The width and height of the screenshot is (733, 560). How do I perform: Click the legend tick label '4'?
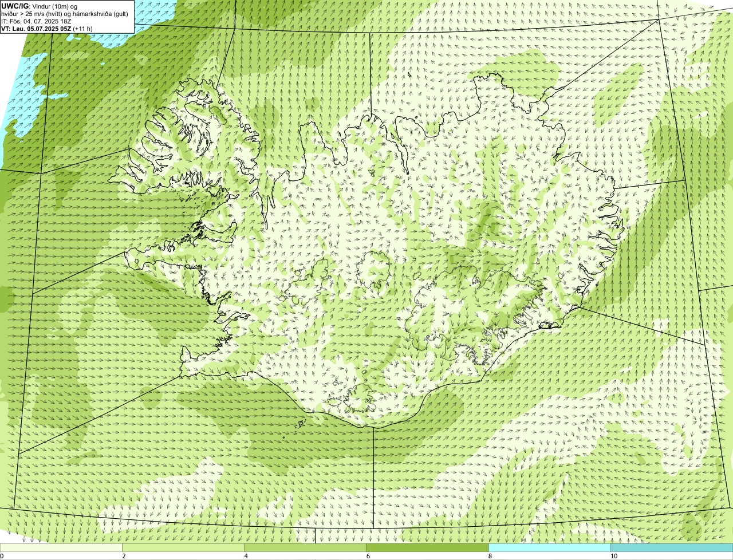pos(246,556)
